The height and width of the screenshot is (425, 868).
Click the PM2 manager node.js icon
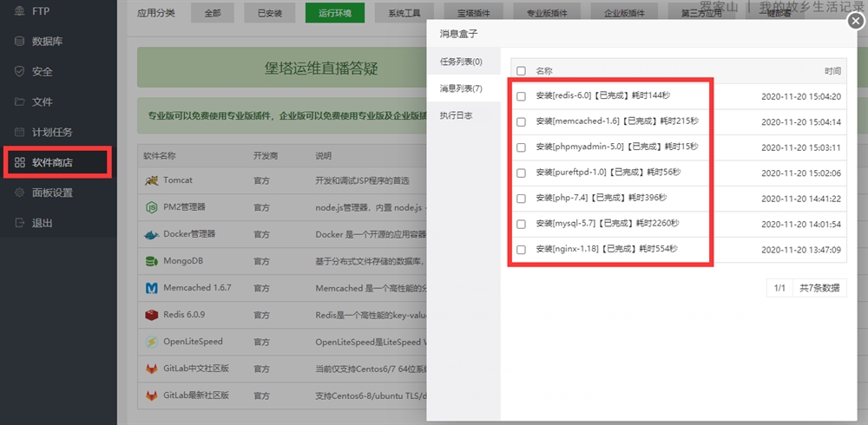[x=152, y=207]
